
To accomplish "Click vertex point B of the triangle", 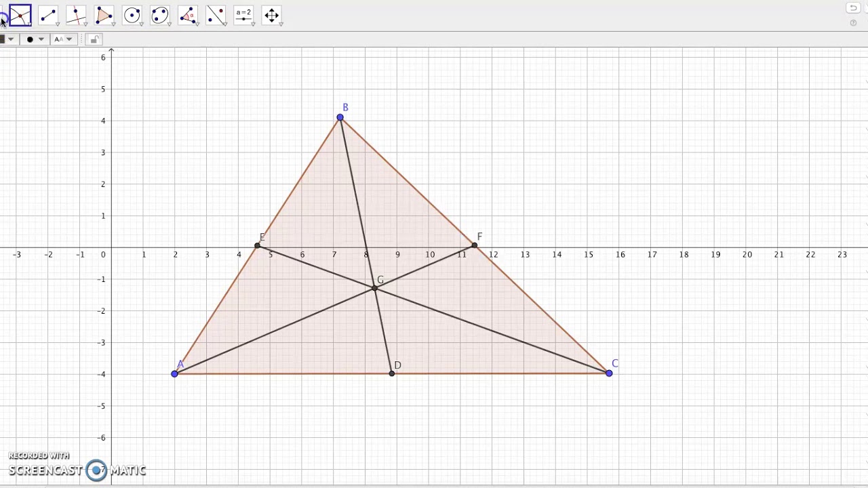I will pos(340,118).
